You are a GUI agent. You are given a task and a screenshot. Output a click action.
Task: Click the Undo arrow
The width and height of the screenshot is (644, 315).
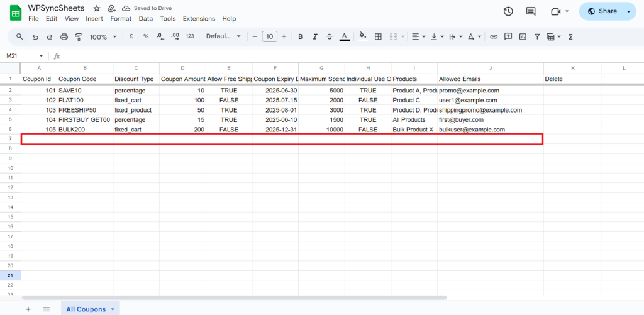pos(35,36)
